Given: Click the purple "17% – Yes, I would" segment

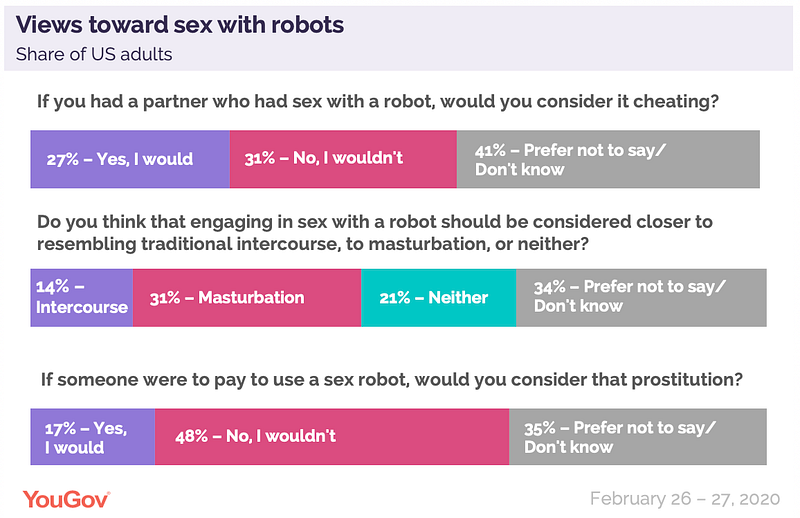Looking at the screenshot, I should 93,437.
